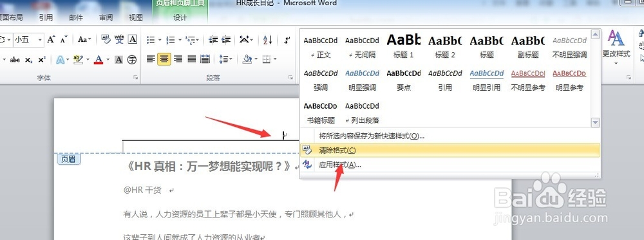Click the Numbering list icon

[x=170, y=40]
